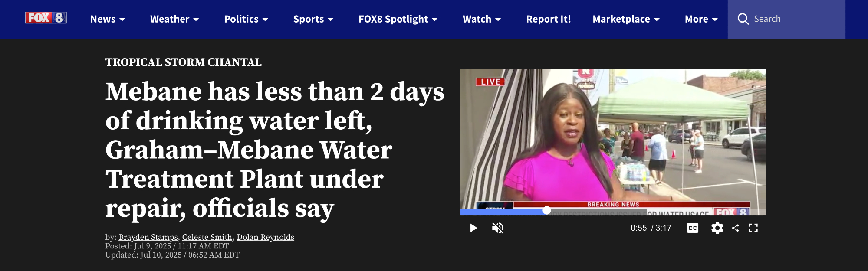
Task: Share the video
Action: pos(736,228)
